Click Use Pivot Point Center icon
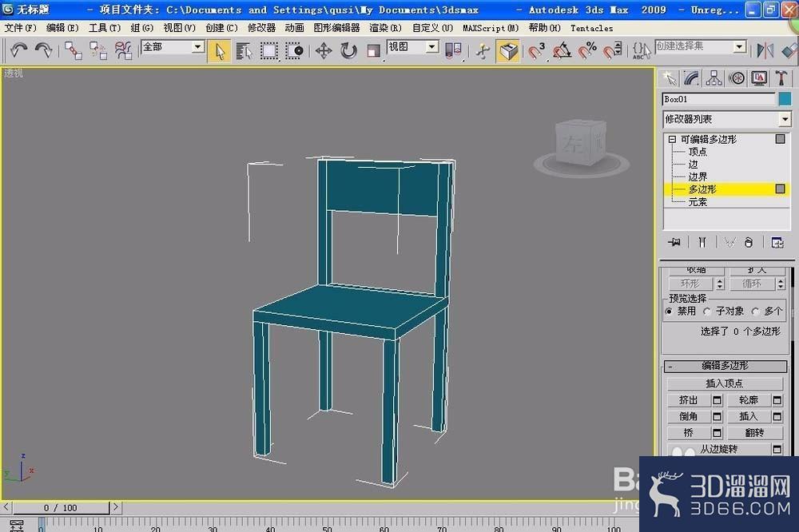The height and width of the screenshot is (532, 799). pos(453,51)
